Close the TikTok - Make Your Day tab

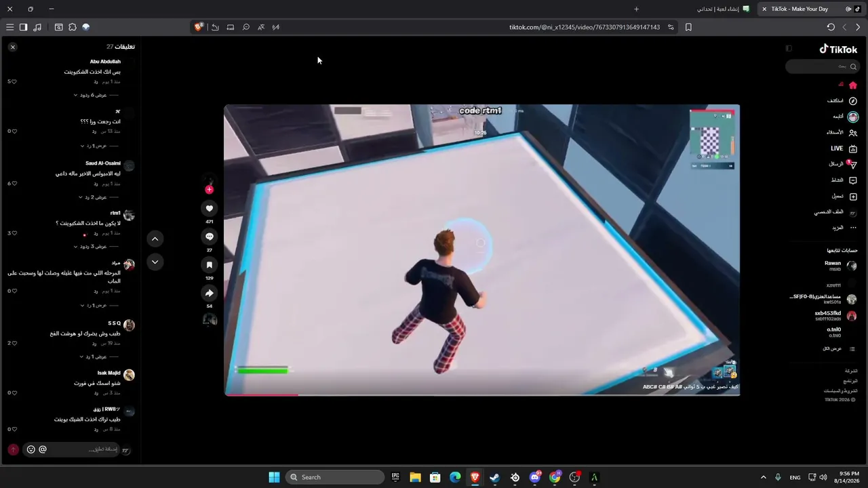coord(764,9)
